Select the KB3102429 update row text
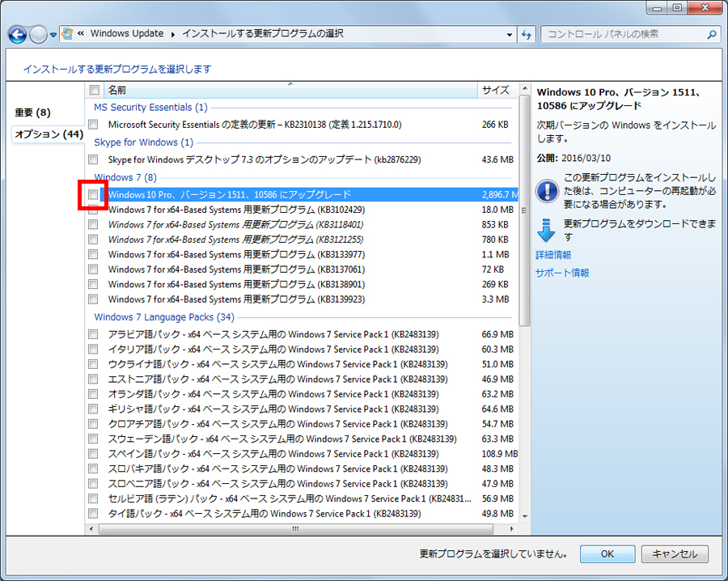 point(236,210)
